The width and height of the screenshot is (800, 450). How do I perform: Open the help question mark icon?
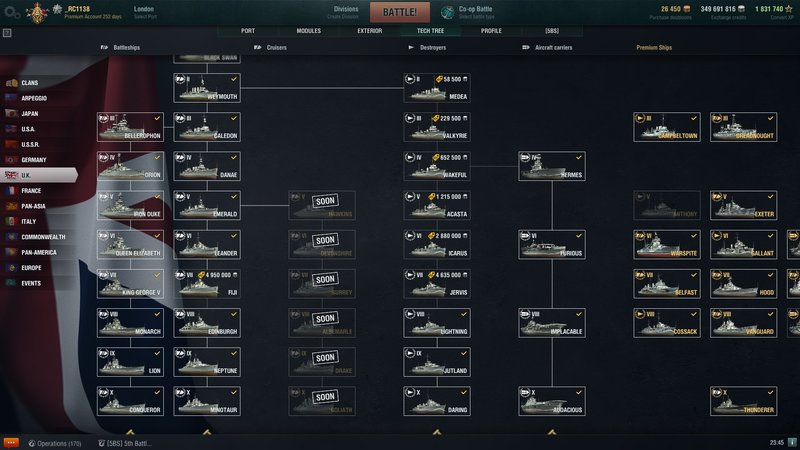(x=7, y=33)
